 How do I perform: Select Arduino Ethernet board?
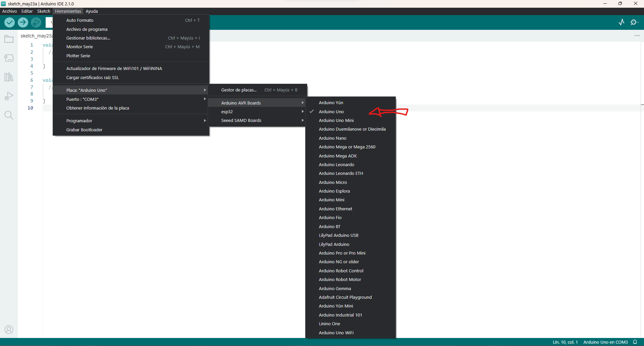coord(351,209)
